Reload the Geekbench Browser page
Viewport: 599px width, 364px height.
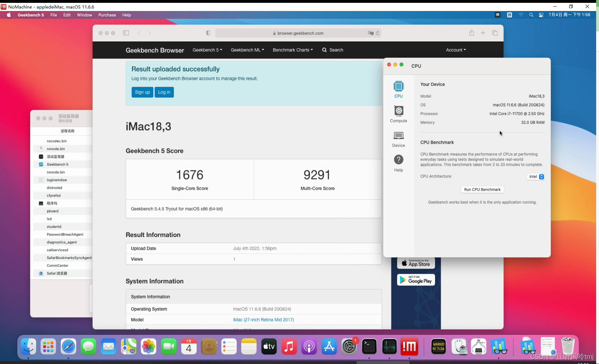378,33
